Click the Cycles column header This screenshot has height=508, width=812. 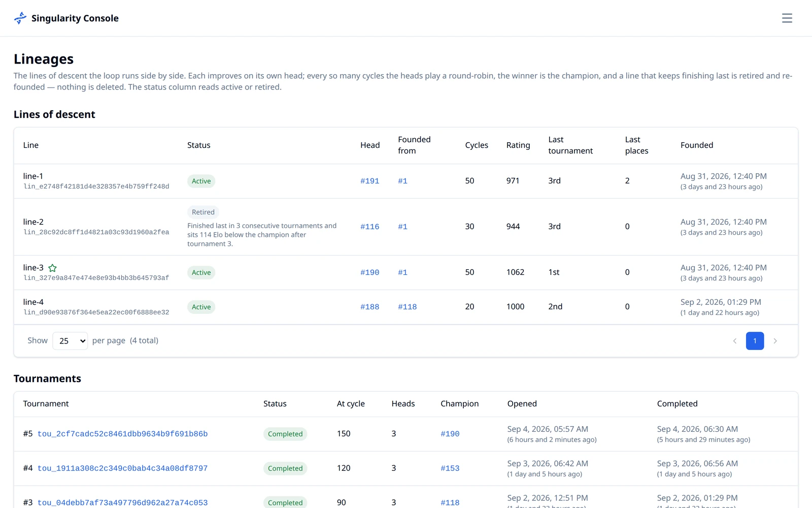(x=477, y=145)
